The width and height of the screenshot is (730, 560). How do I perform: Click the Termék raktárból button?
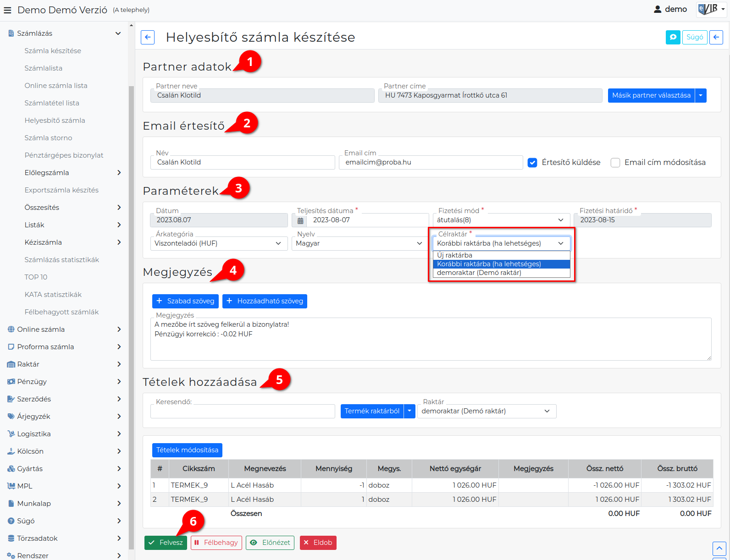pyautogui.click(x=372, y=412)
